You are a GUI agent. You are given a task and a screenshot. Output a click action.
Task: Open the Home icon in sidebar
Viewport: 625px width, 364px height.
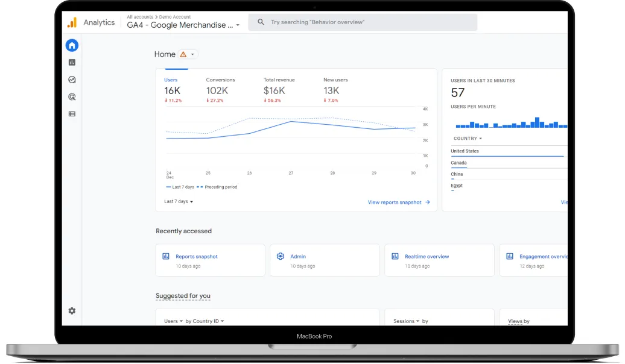(72, 45)
